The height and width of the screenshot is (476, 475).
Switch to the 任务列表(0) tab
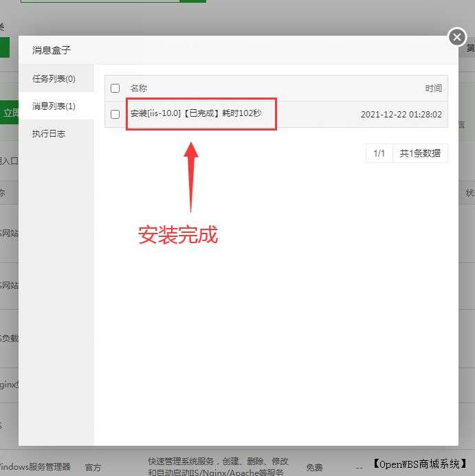54,79
